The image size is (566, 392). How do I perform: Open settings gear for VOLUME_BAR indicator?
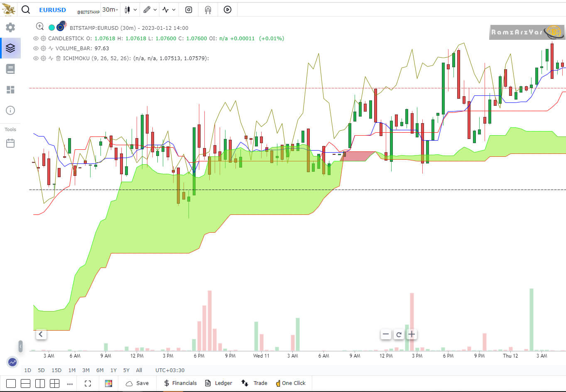click(x=43, y=48)
